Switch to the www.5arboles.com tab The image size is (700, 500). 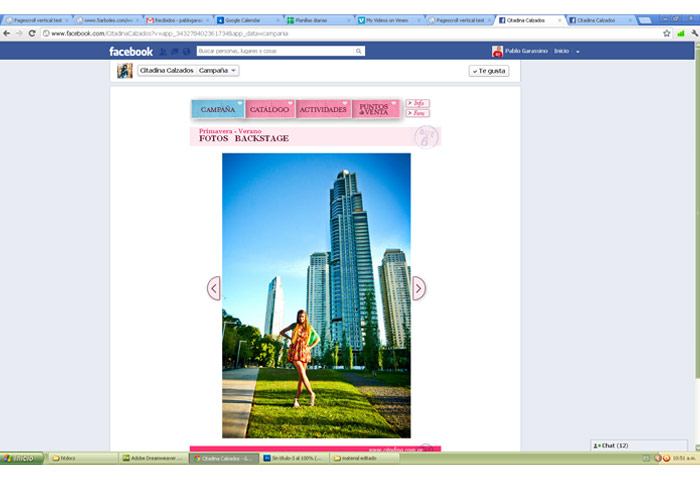pos(108,20)
